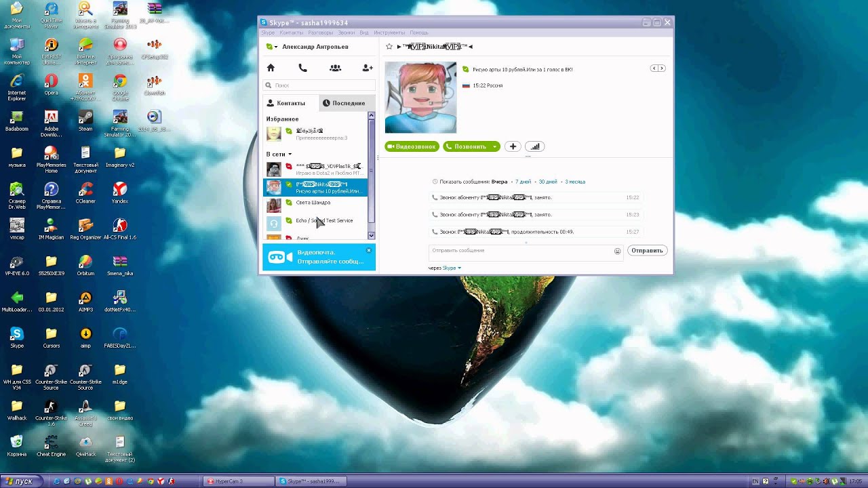868x488 pixels.
Task: Click the Reg Organizer desktop icon
Action: point(85,228)
